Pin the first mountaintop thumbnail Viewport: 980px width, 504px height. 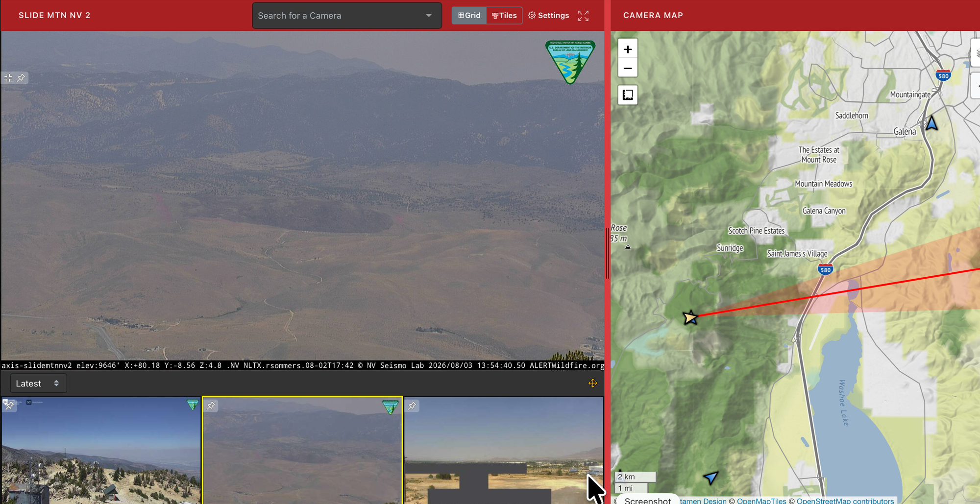click(x=9, y=406)
